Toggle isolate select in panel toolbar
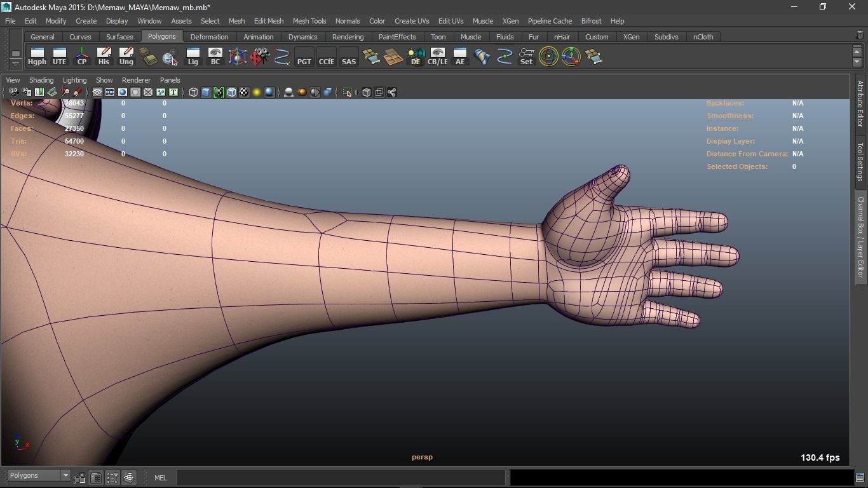The image size is (868, 488). (348, 92)
